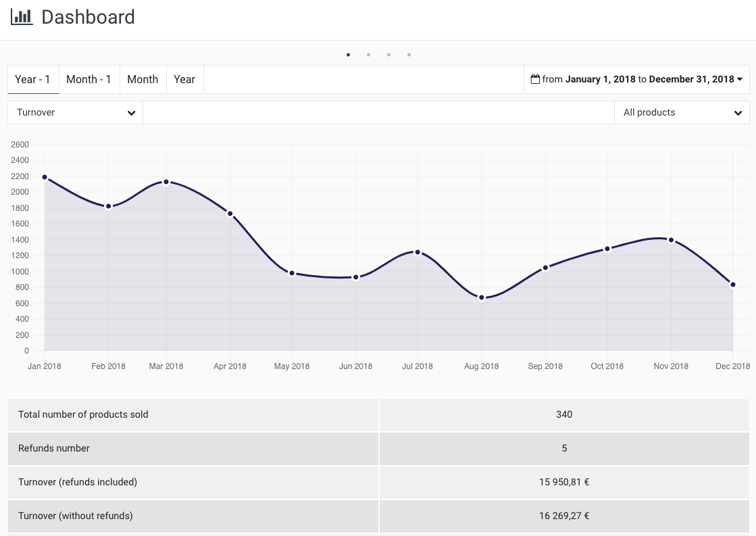Viewport: 756px width, 536px height.
Task: Open the Turnover metric dropdown
Action: [76, 113]
